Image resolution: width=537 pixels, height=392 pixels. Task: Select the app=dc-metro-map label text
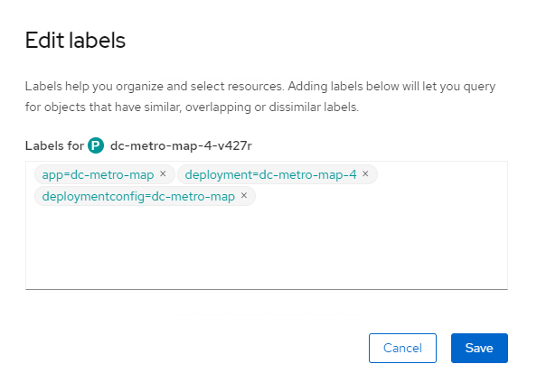click(x=98, y=175)
